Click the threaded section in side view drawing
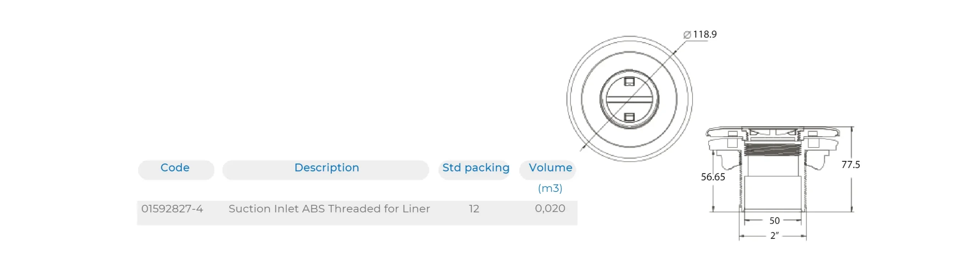980x279 pixels. 773,149
